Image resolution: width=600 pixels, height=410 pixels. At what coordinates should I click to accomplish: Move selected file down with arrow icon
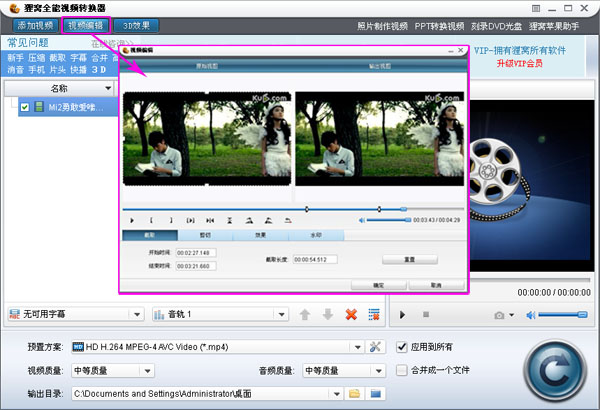(x=328, y=315)
